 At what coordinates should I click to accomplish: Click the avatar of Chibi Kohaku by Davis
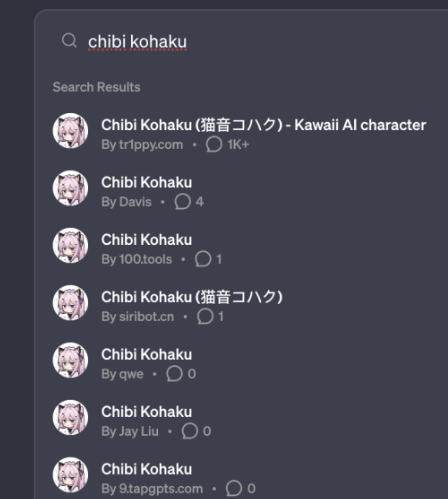click(x=70, y=188)
